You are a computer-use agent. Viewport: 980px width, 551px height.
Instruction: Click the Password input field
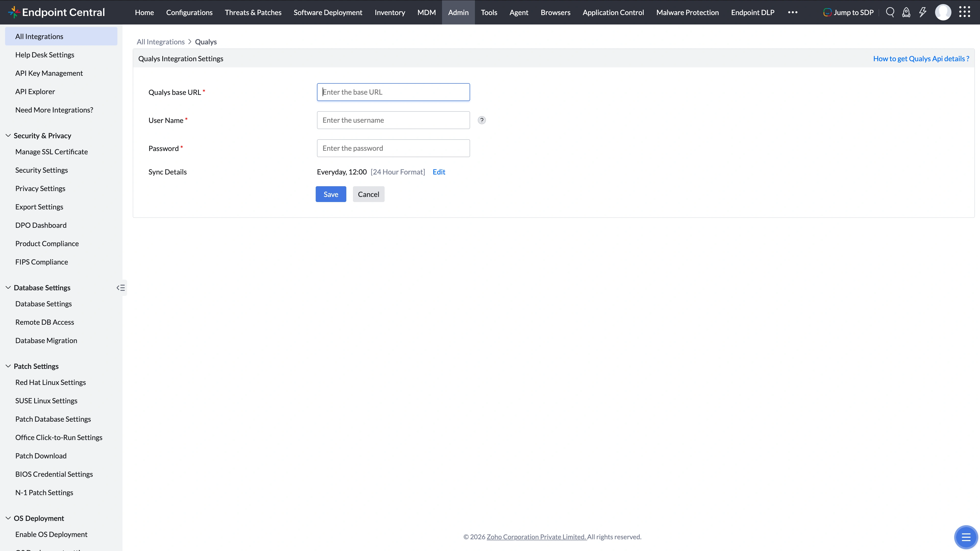tap(393, 148)
